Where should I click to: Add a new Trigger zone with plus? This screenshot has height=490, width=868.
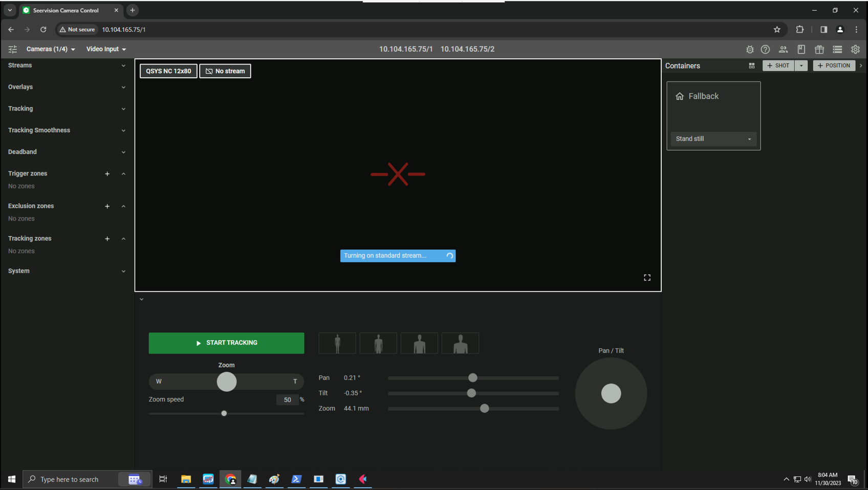[x=107, y=174]
